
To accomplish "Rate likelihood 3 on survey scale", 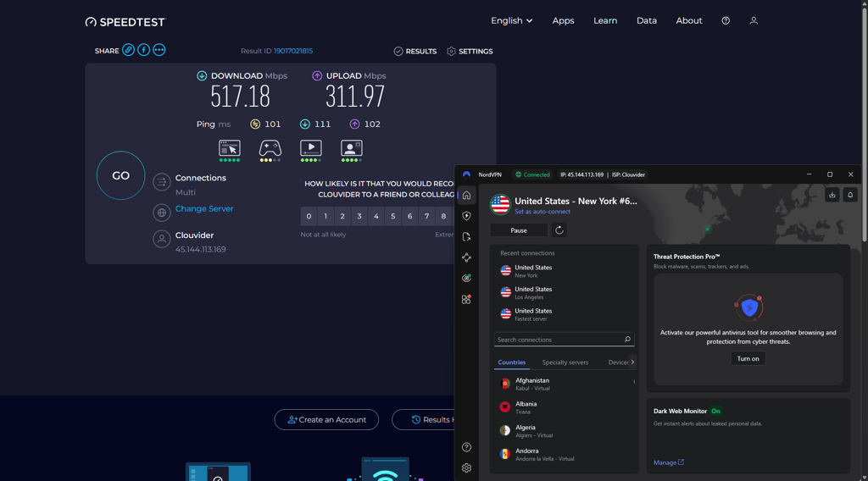I will pyautogui.click(x=359, y=216).
